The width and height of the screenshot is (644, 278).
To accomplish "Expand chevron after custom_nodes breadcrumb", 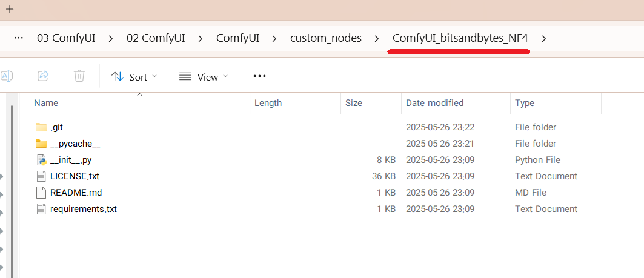I will [377, 38].
